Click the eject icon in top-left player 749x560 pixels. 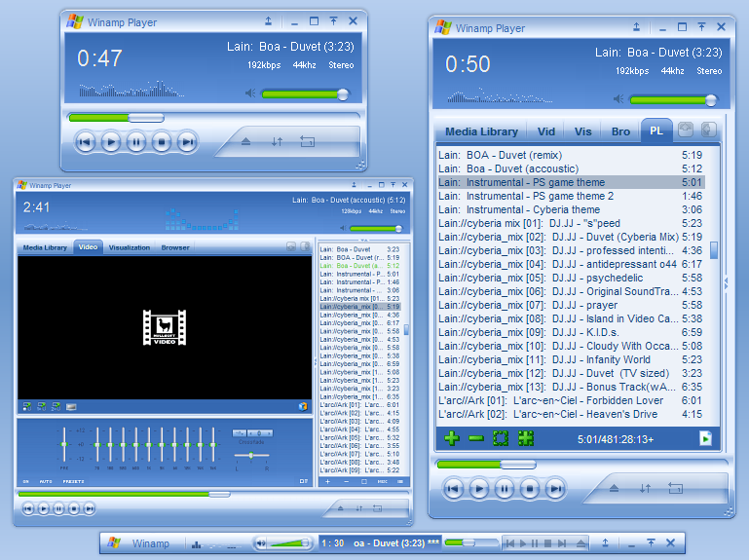[245, 141]
